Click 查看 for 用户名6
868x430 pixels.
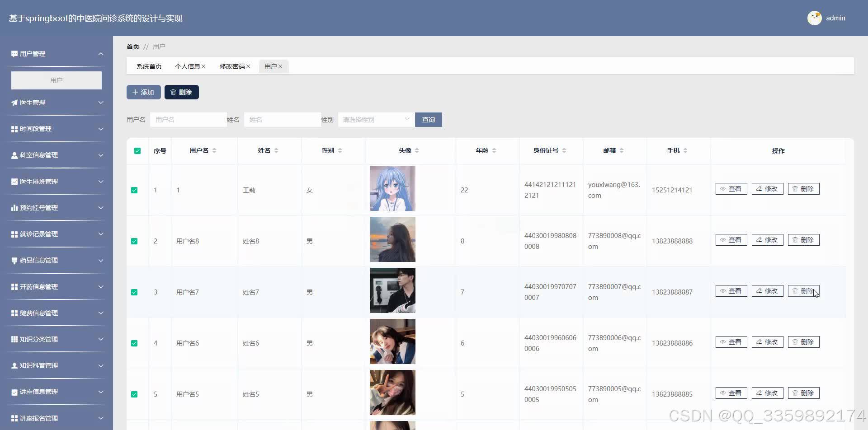(731, 342)
